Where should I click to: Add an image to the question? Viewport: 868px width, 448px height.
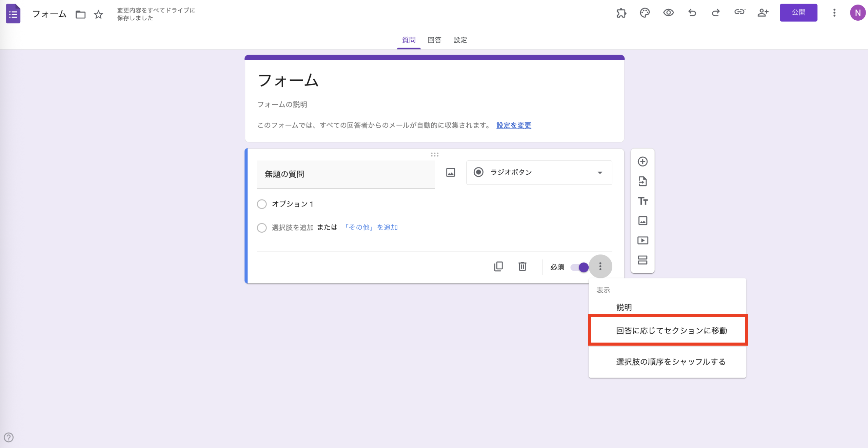tap(450, 172)
